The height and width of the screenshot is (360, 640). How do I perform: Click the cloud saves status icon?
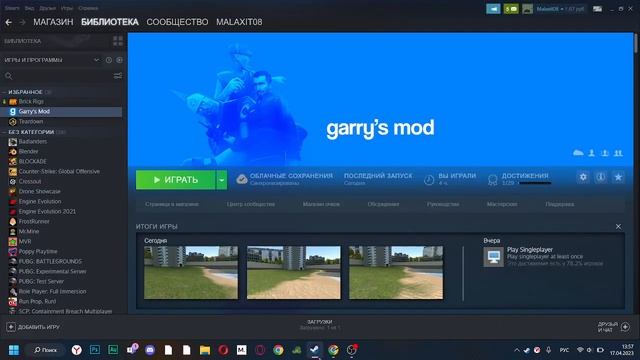click(242, 179)
